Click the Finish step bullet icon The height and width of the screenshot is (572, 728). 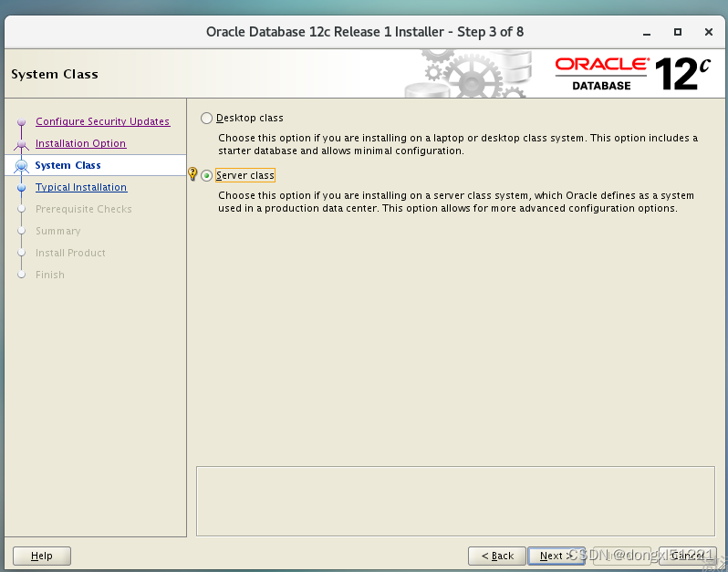21,275
